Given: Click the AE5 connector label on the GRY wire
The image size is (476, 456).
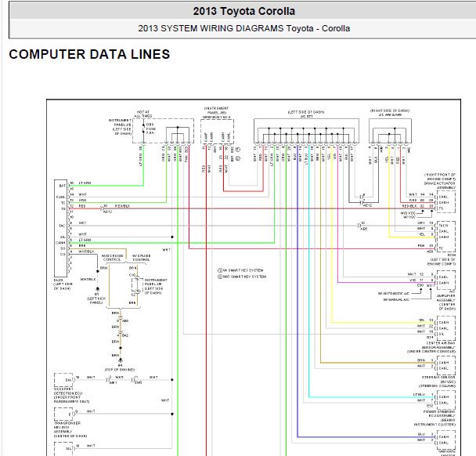Looking at the screenshot, I should 364,229.
